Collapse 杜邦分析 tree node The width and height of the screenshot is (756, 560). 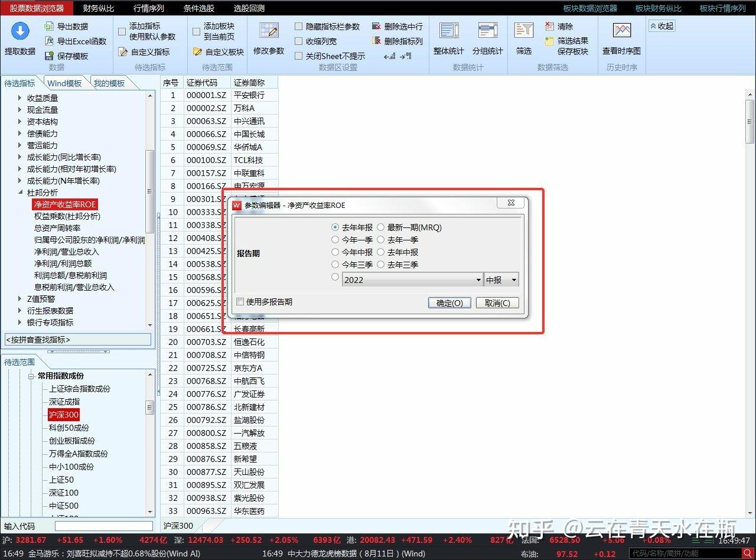click(19, 193)
